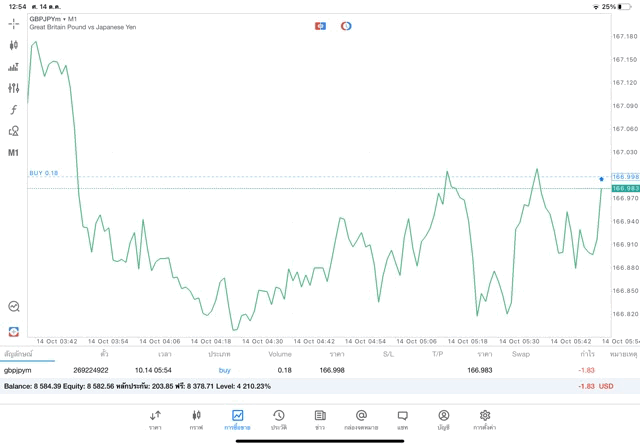Tap the battery indicator in status bar
This screenshot has width=640, height=447.
point(624,7)
